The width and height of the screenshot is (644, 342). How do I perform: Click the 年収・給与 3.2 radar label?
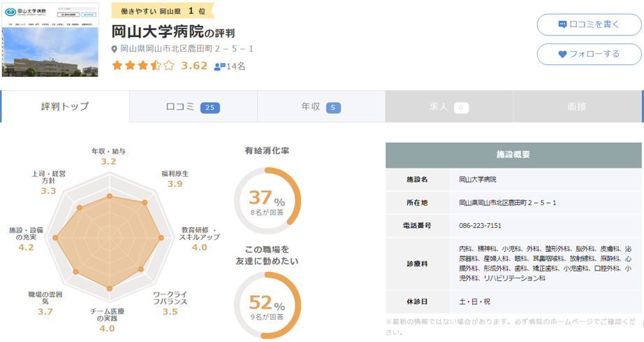[108, 156]
